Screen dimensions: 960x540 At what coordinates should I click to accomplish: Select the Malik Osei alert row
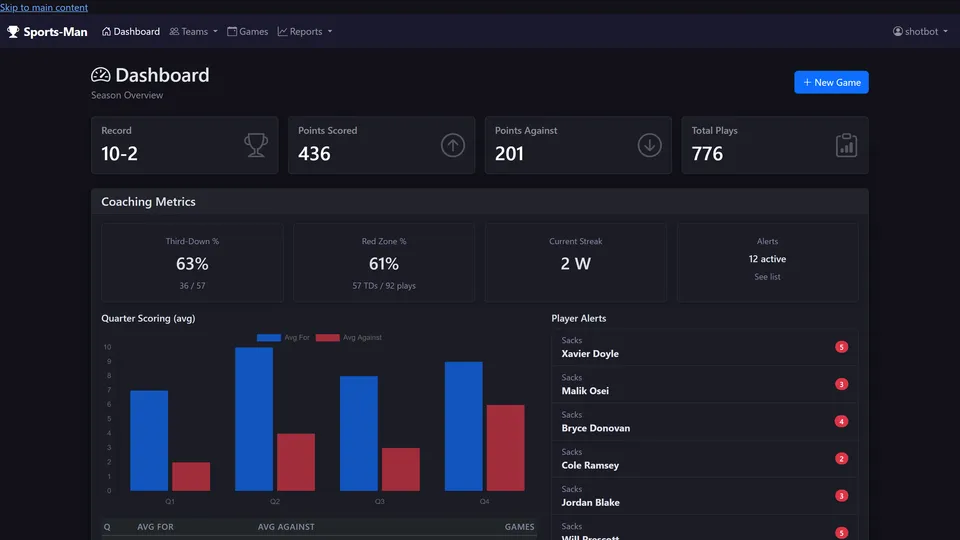coord(705,384)
